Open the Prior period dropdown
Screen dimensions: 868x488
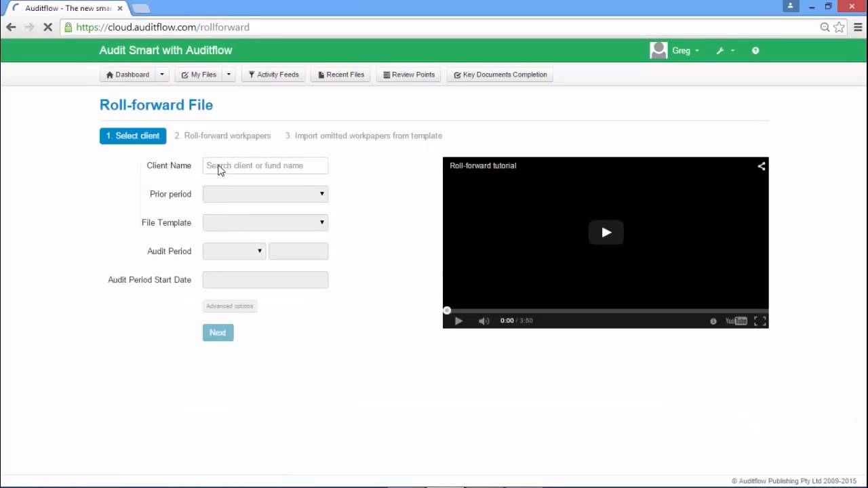click(265, 194)
